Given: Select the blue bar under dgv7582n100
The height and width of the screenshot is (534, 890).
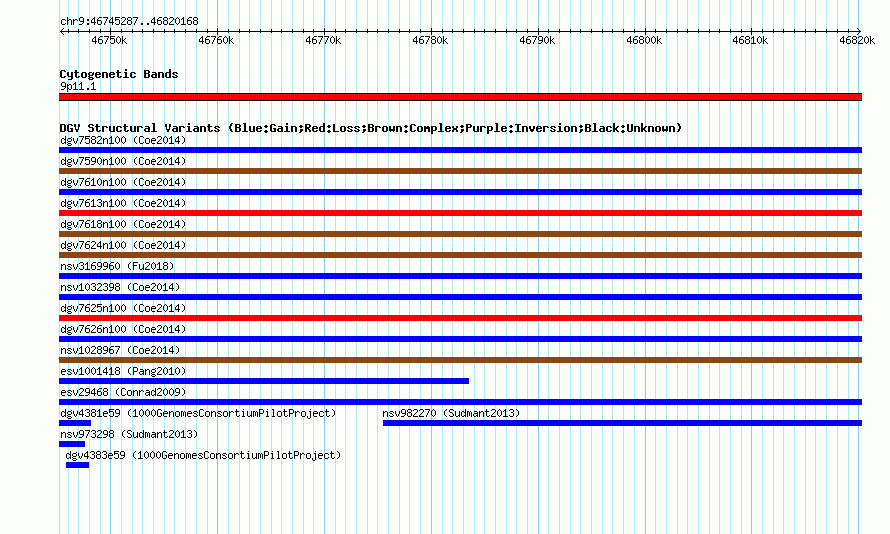Looking at the screenshot, I should click(x=460, y=150).
